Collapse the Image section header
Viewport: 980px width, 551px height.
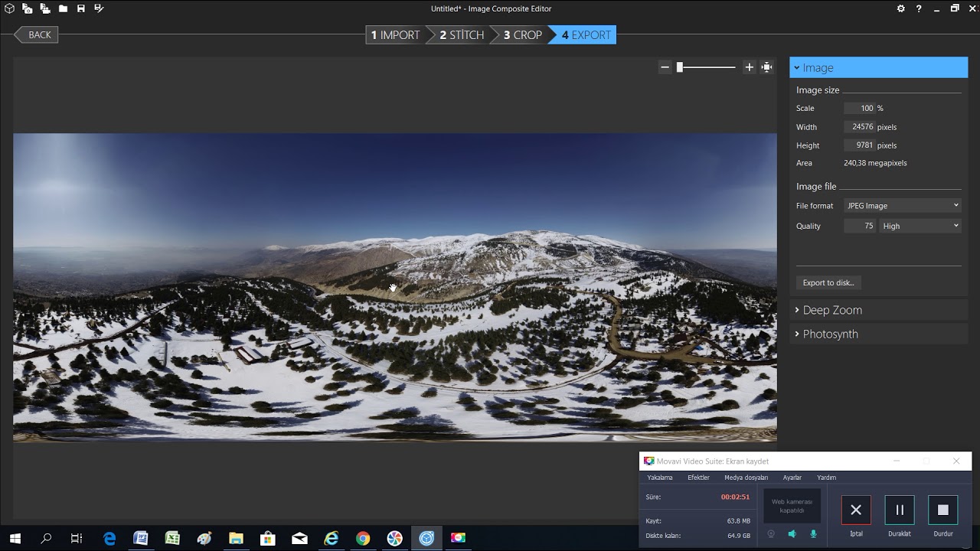(x=879, y=67)
